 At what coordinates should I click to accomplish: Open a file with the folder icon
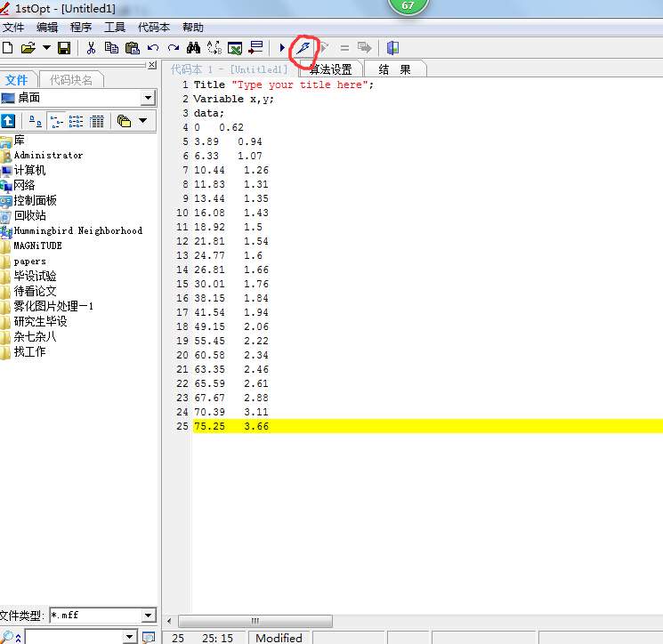click(28, 48)
